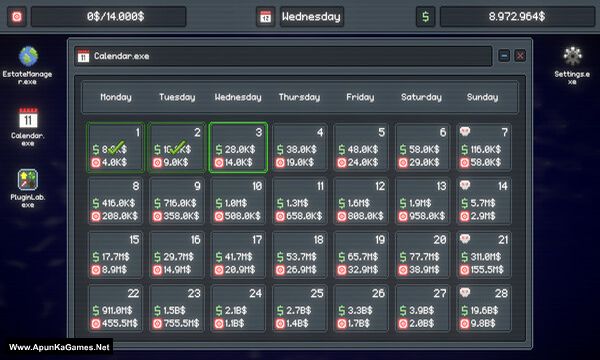Click the dollar icon on day 11

280,203
